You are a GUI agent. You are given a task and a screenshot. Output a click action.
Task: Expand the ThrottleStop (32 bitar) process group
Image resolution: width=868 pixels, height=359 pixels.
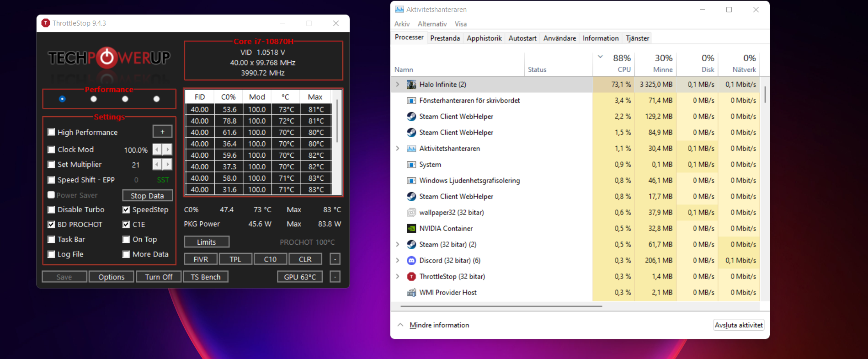pos(398,277)
